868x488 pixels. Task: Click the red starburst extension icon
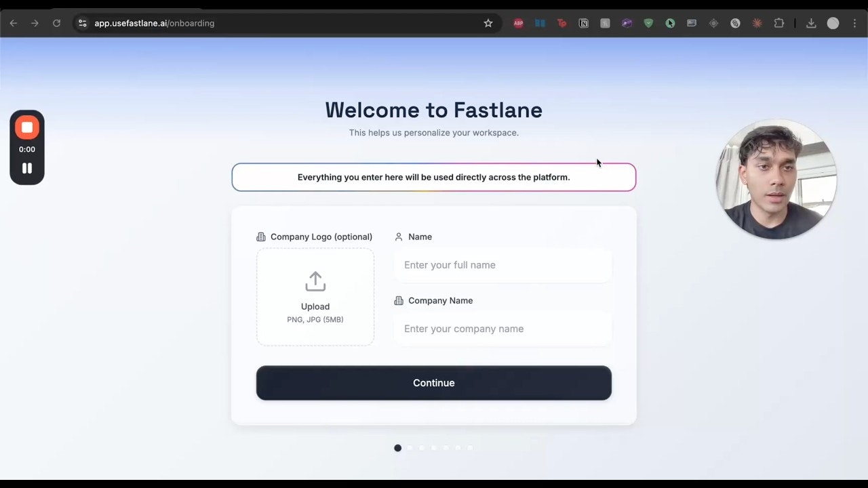coord(756,23)
